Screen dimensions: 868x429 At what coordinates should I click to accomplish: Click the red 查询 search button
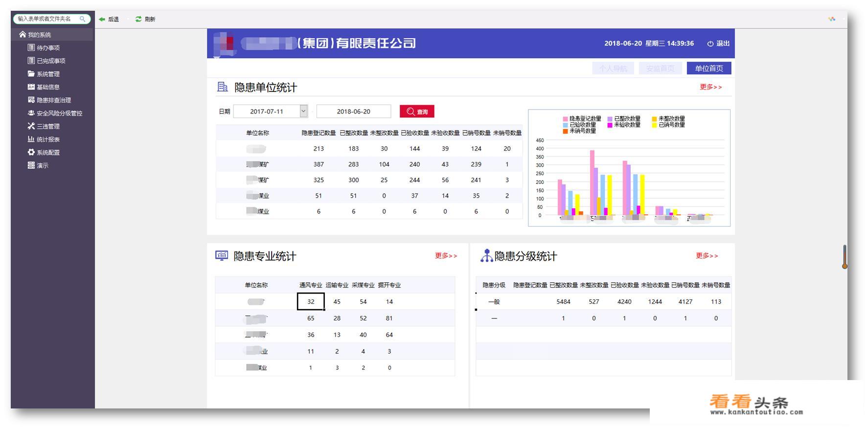417,112
